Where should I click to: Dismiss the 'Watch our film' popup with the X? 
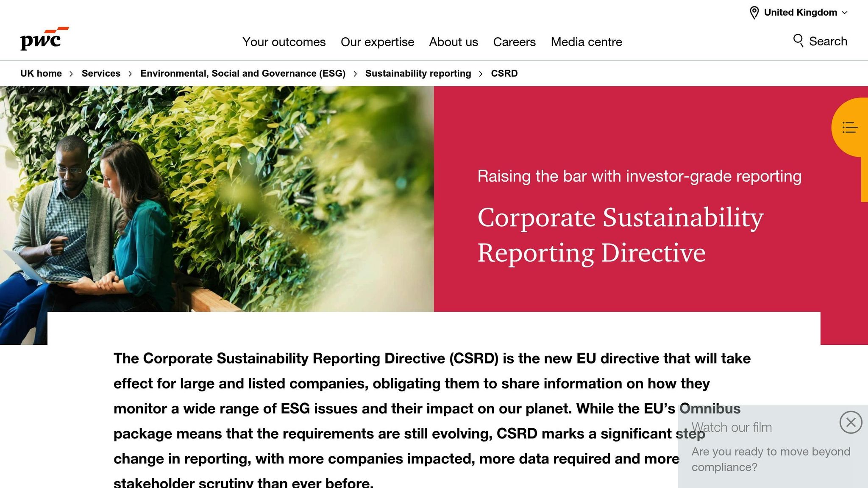pos(851,422)
